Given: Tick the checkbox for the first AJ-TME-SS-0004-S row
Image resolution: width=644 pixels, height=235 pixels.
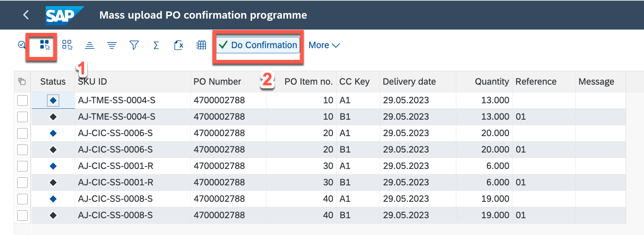Looking at the screenshot, I should pyautogui.click(x=23, y=100).
